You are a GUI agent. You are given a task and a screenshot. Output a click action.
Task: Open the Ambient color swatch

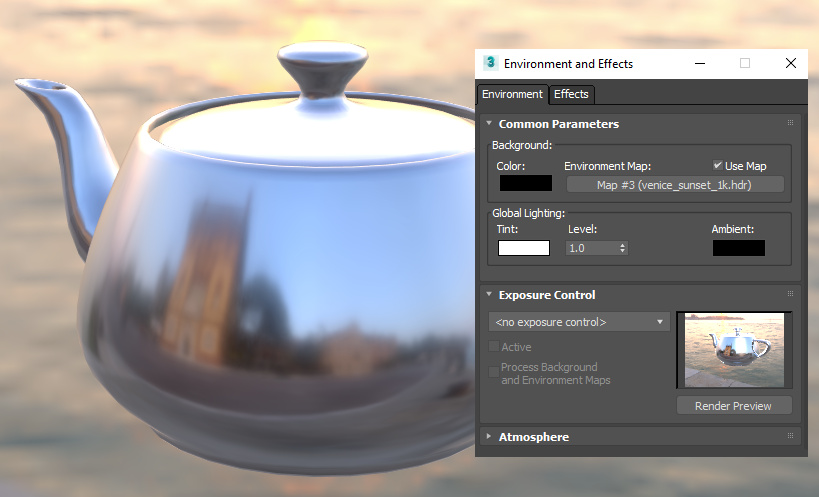coord(739,248)
